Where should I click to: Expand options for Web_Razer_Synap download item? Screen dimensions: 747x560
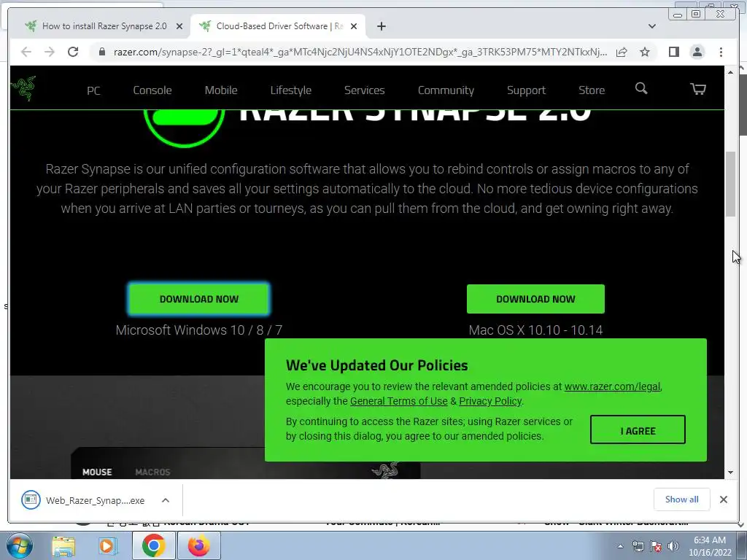(x=166, y=500)
